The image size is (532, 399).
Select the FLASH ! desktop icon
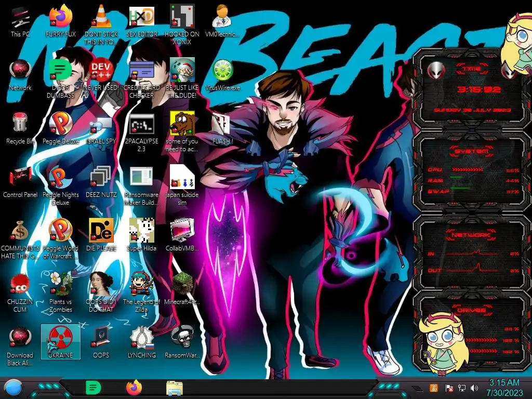(x=222, y=129)
